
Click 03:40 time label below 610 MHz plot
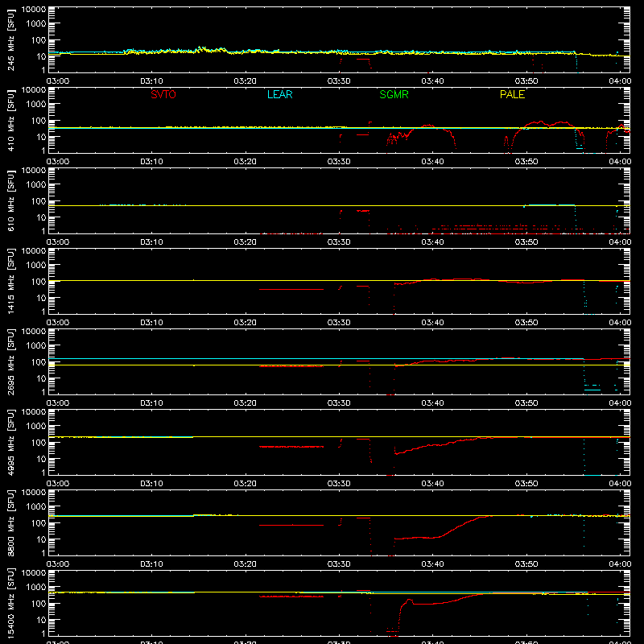[432, 242]
